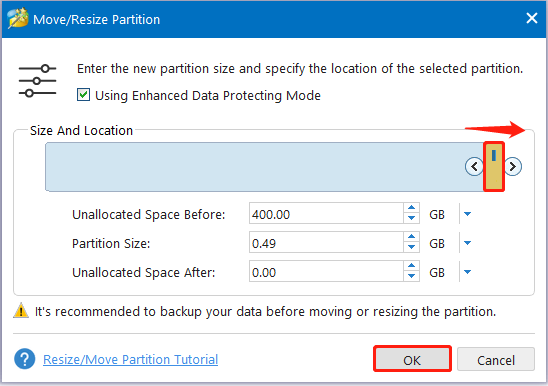Increase Unallocated Space Before with up arrow
Viewport: 548px width, 386px height.
(x=411, y=208)
